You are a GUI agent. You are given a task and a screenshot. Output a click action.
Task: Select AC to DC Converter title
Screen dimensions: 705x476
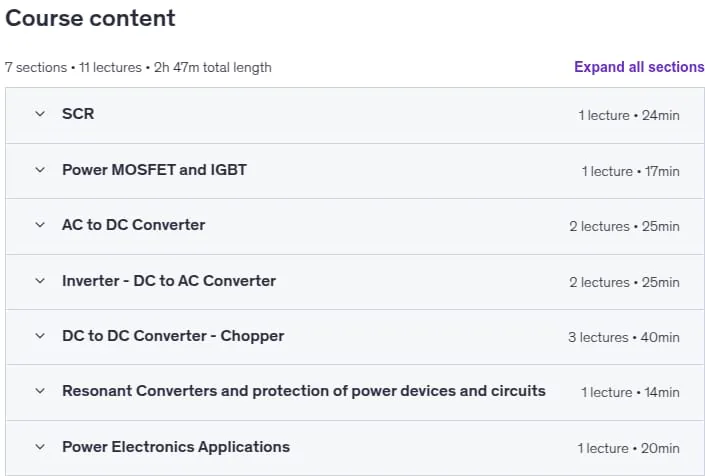(134, 225)
